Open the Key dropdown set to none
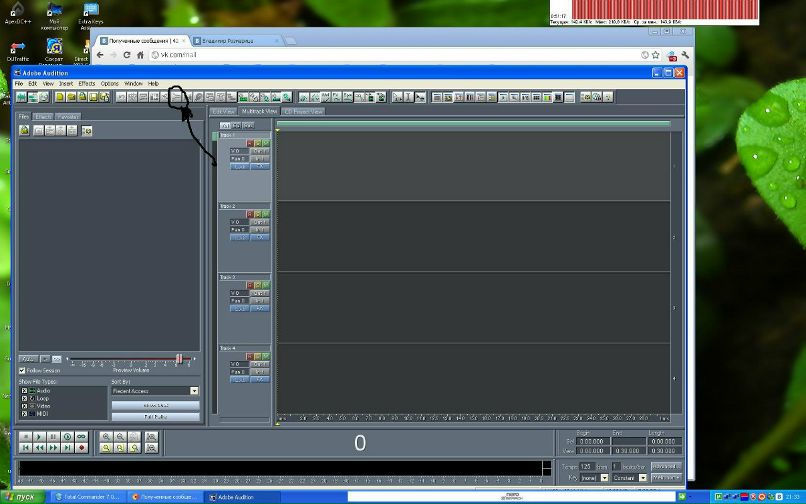 tap(606, 478)
